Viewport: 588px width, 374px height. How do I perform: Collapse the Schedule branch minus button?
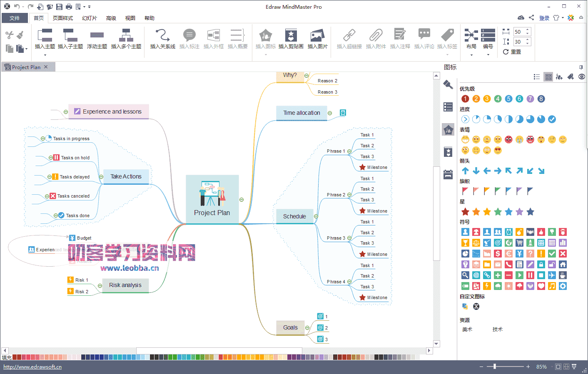[x=316, y=216]
